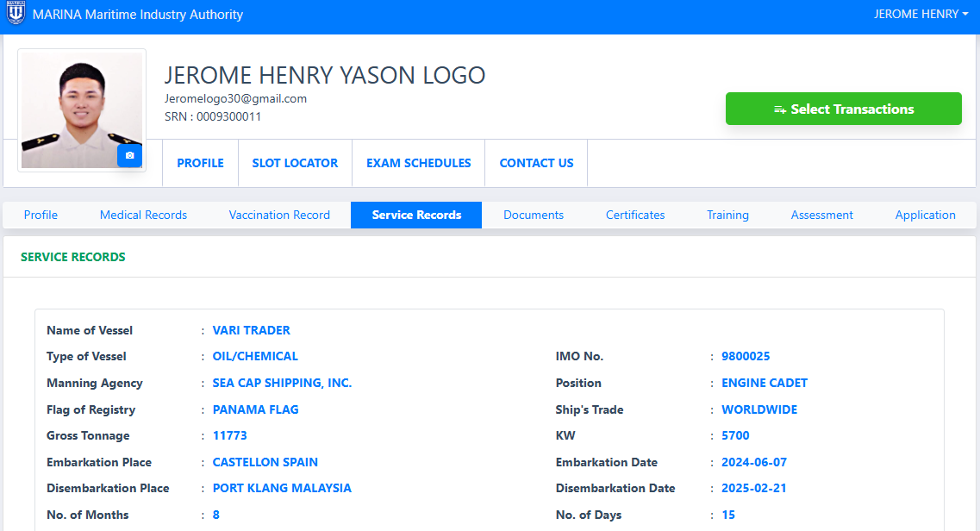Image resolution: width=980 pixels, height=531 pixels.
Task: Click IMO number 9800025
Action: (x=746, y=356)
